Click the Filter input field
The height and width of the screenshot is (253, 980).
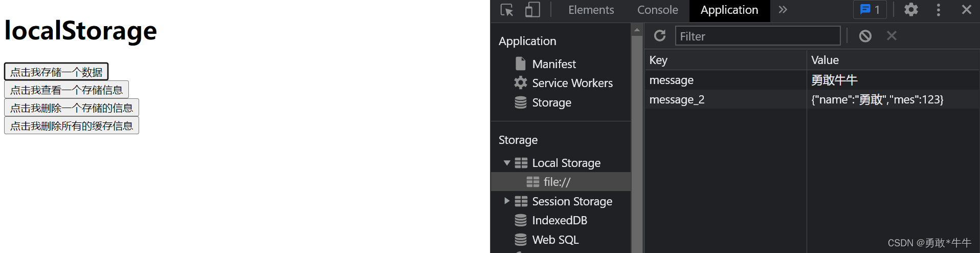tap(758, 36)
